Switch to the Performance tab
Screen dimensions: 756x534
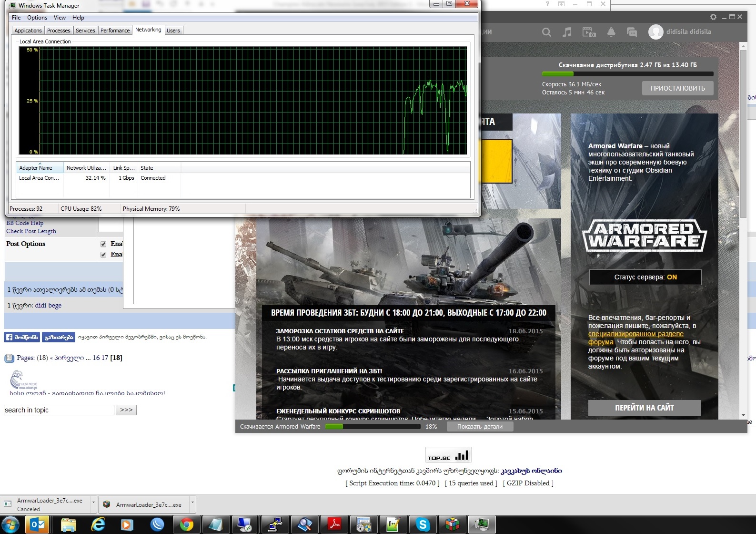(115, 31)
